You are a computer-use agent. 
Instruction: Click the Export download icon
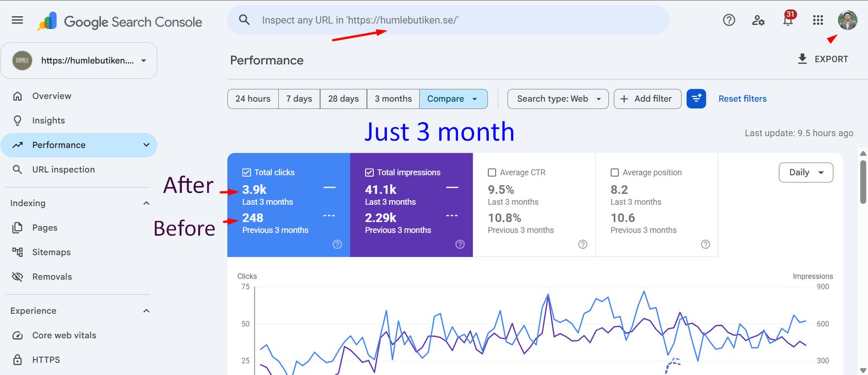pyautogui.click(x=802, y=59)
